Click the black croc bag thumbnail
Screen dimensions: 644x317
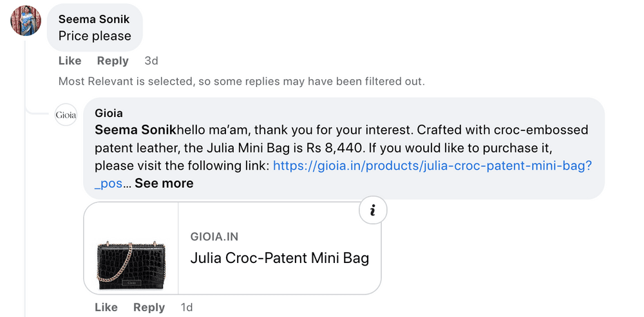(131, 264)
